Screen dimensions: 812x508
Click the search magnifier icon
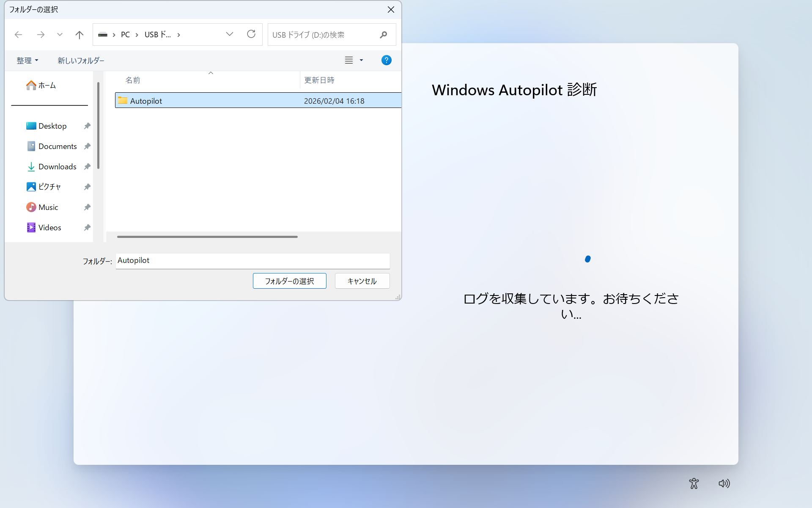[383, 35]
